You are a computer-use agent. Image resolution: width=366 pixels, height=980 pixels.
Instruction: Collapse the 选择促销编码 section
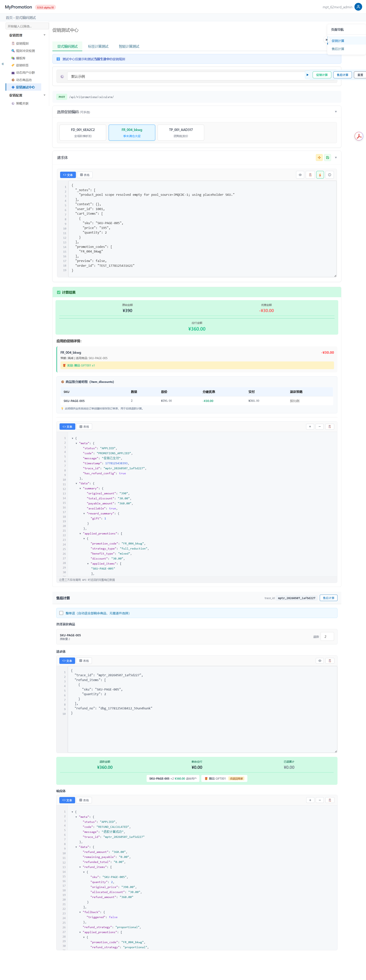click(336, 112)
